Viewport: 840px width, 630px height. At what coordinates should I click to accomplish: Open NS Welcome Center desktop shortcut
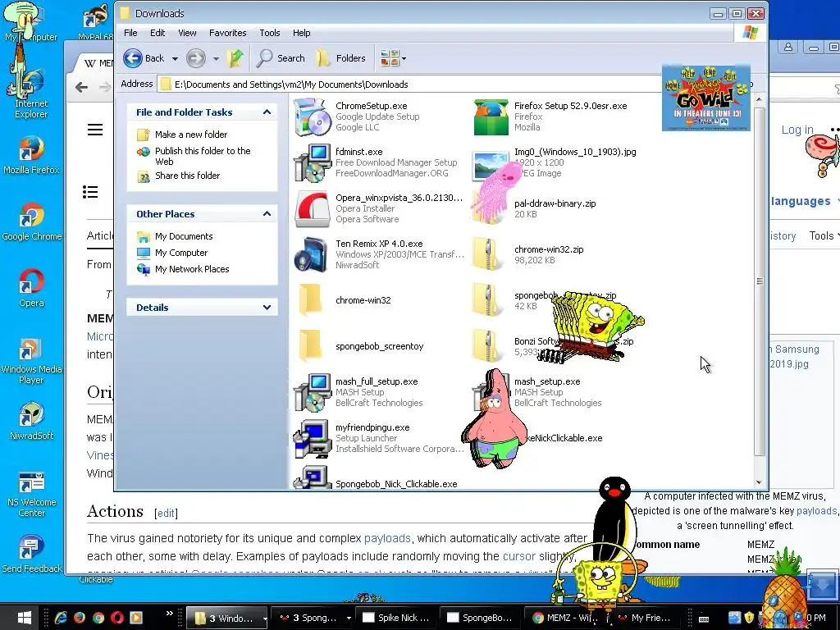point(31,493)
